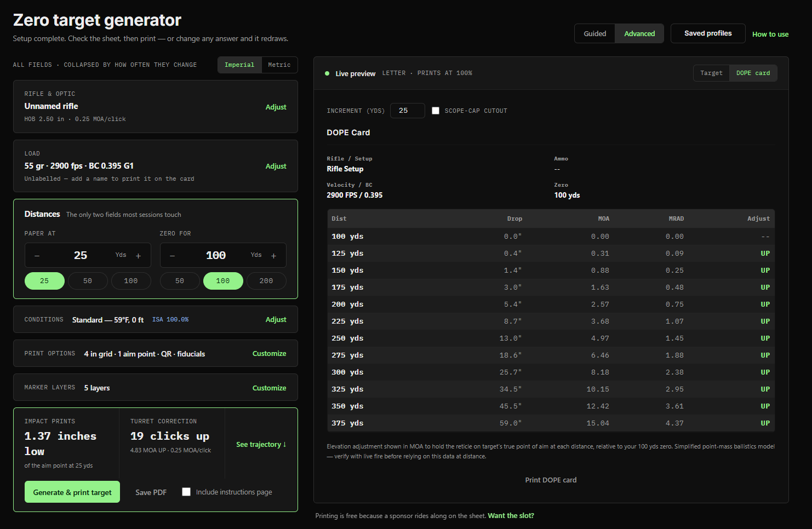Expand Conditions section via Adjust
The height and width of the screenshot is (529, 812).
pos(276,319)
